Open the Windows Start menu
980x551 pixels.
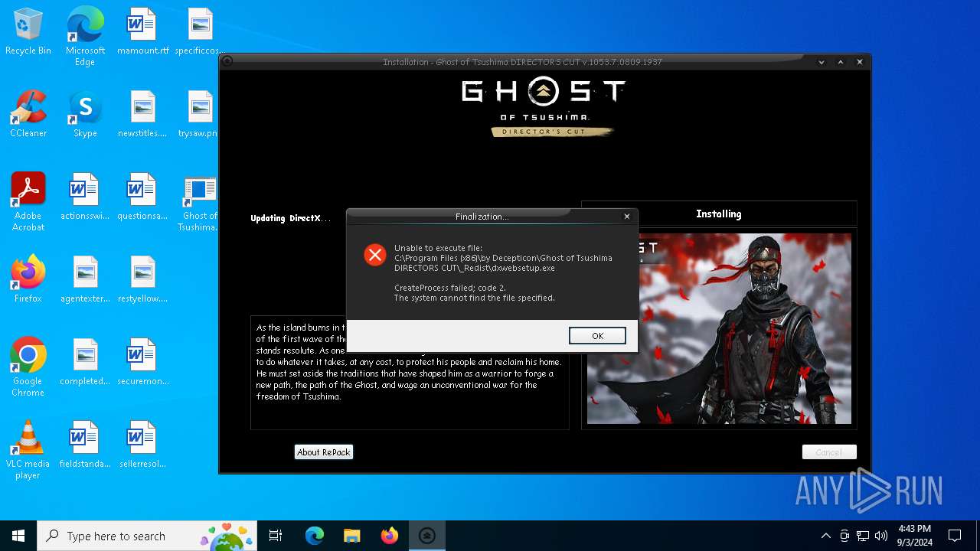tap(18, 536)
